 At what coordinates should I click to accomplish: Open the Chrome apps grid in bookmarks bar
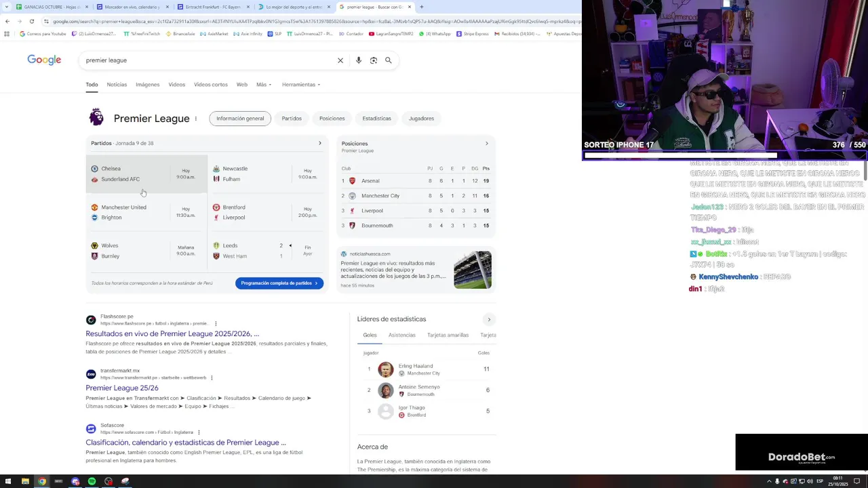tap(7, 33)
